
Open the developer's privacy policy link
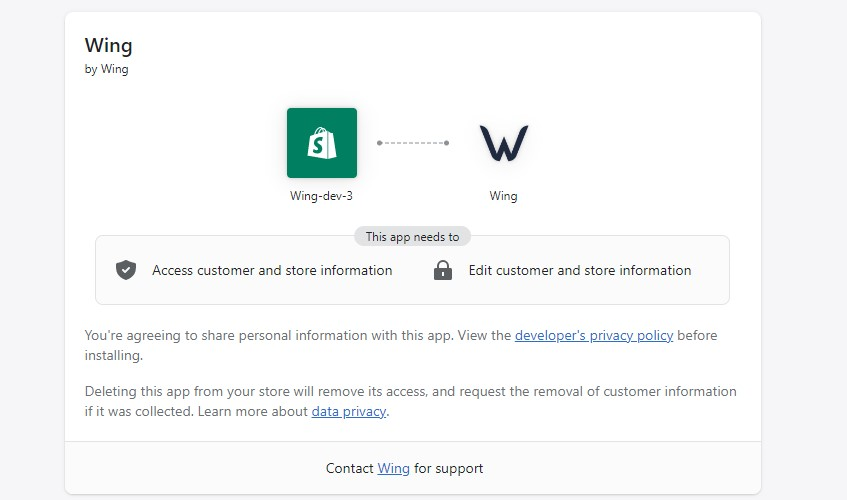[x=594, y=335]
